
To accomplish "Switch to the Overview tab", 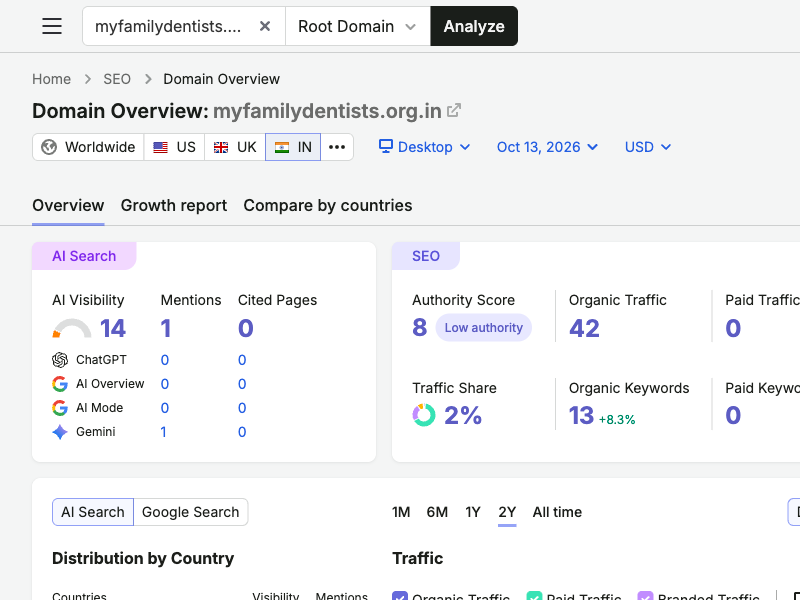I will point(68,205).
